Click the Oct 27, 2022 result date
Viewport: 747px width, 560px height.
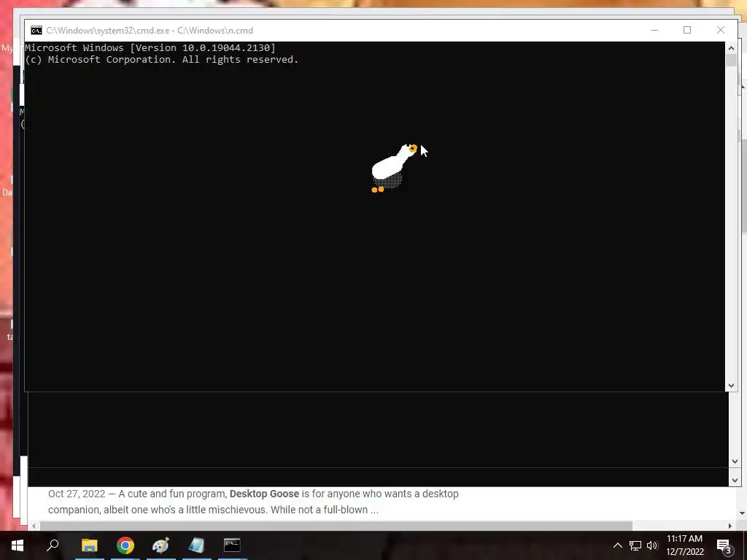[x=77, y=494]
